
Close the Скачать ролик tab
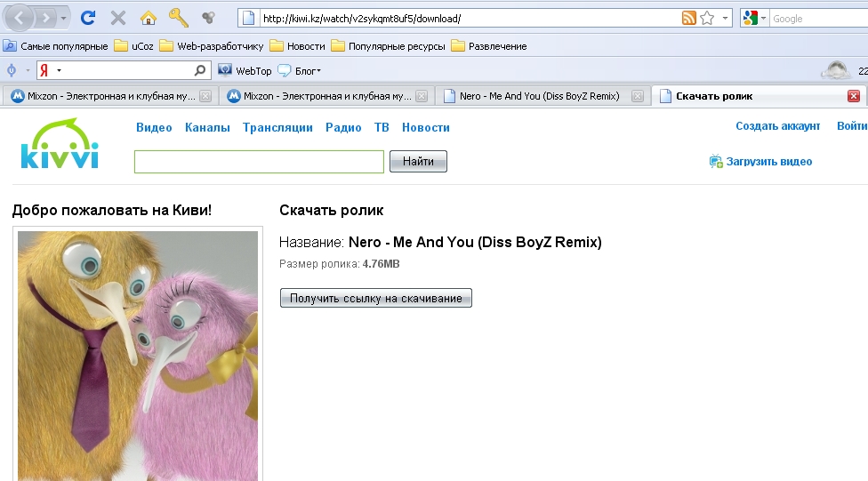pyautogui.click(x=854, y=96)
